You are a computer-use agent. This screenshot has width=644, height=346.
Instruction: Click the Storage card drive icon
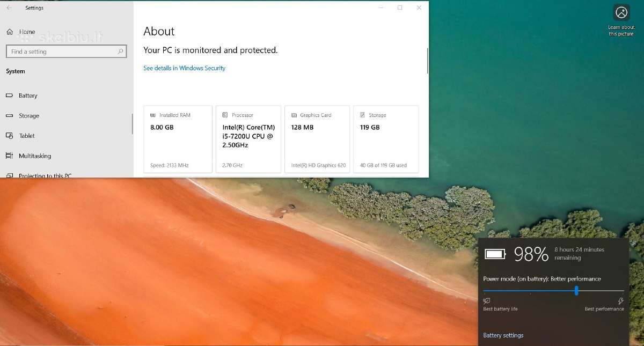363,115
